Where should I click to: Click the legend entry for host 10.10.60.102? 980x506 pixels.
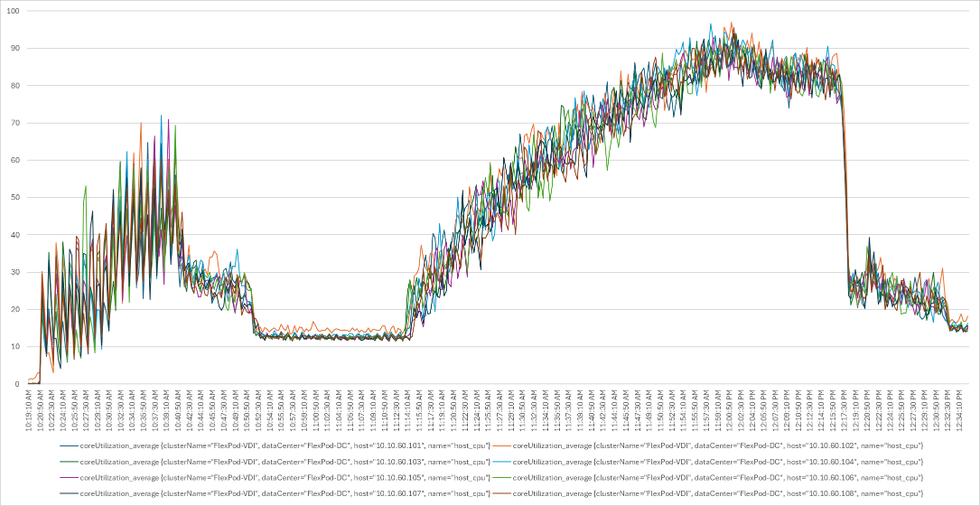point(707,445)
